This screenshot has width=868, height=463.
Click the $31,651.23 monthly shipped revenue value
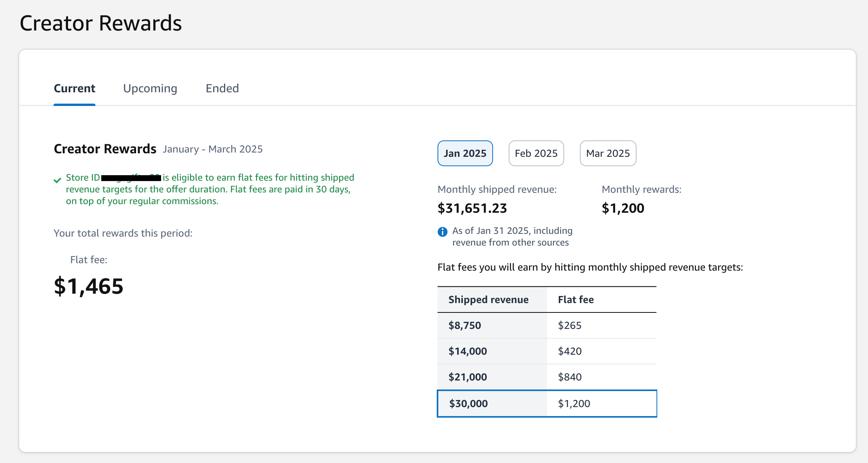click(x=472, y=208)
